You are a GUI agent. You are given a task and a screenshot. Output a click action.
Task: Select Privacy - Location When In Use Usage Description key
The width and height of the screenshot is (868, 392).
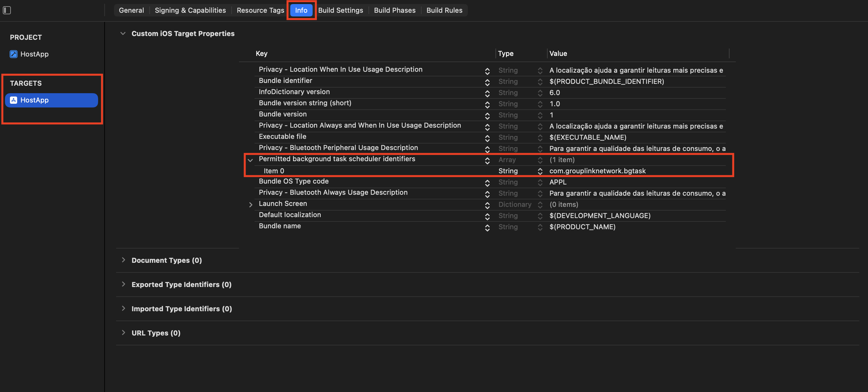coord(340,70)
